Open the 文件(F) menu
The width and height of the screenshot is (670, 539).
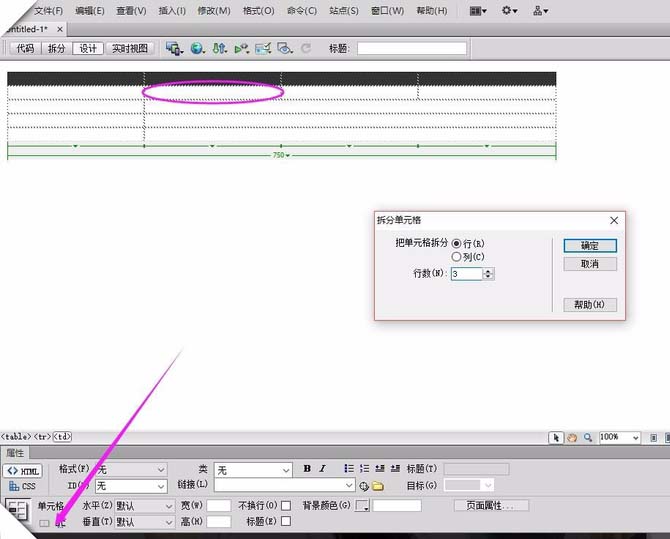(49, 11)
